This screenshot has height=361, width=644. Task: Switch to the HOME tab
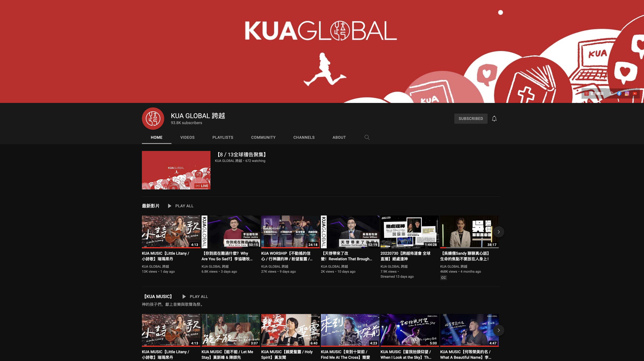pyautogui.click(x=157, y=137)
